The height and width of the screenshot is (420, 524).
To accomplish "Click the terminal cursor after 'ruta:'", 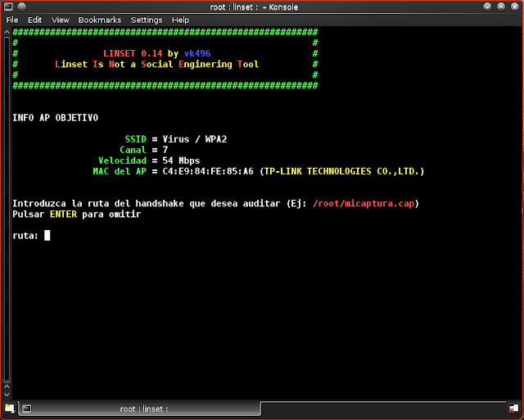I will pos(47,236).
